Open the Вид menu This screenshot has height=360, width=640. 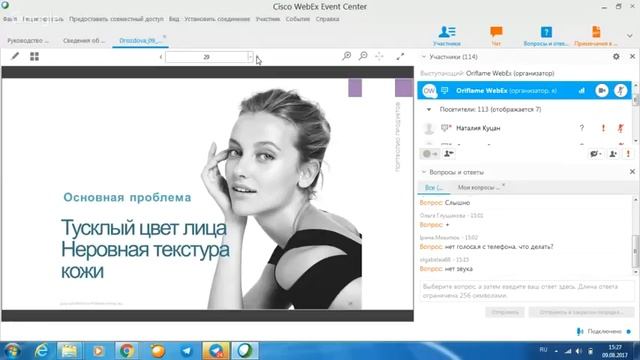[x=174, y=19]
